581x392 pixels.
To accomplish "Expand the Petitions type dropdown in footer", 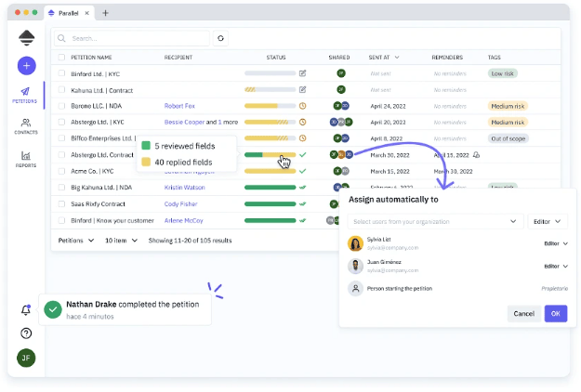I will (x=76, y=240).
